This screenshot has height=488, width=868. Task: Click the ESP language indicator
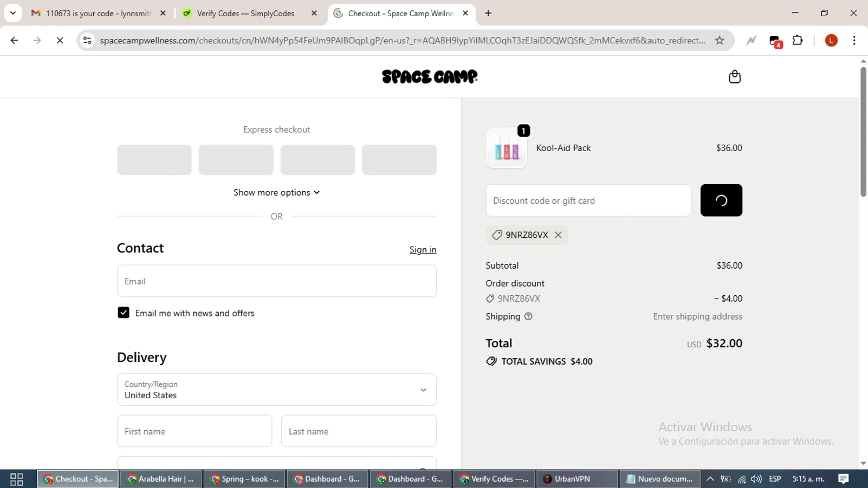775,479
